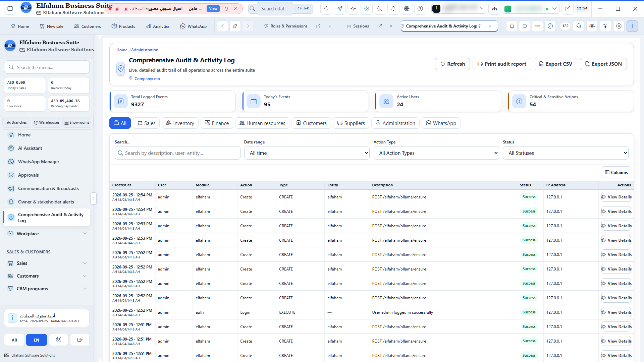Image resolution: width=644 pixels, height=362 pixels.
Task: Click the activity pulse icon in top bar
Action: (353, 9)
